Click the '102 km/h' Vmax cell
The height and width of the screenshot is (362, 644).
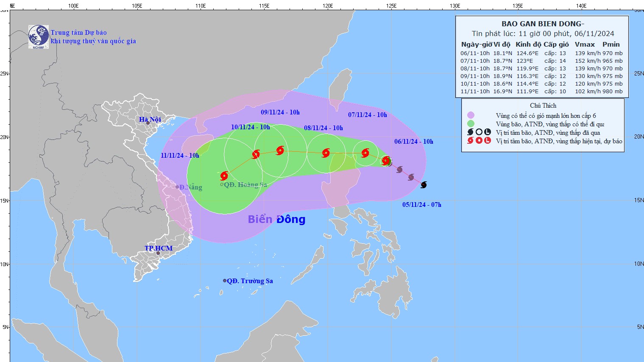click(x=588, y=92)
